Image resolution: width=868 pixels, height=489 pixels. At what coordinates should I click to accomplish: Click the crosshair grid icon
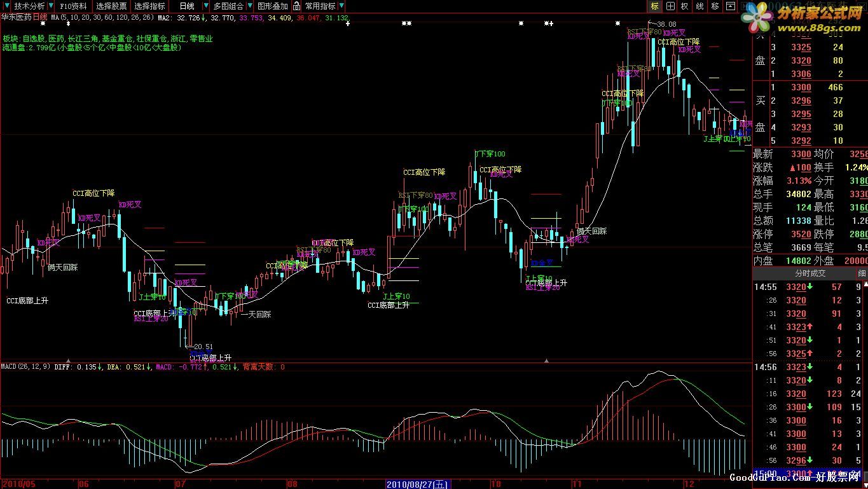click(x=670, y=6)
